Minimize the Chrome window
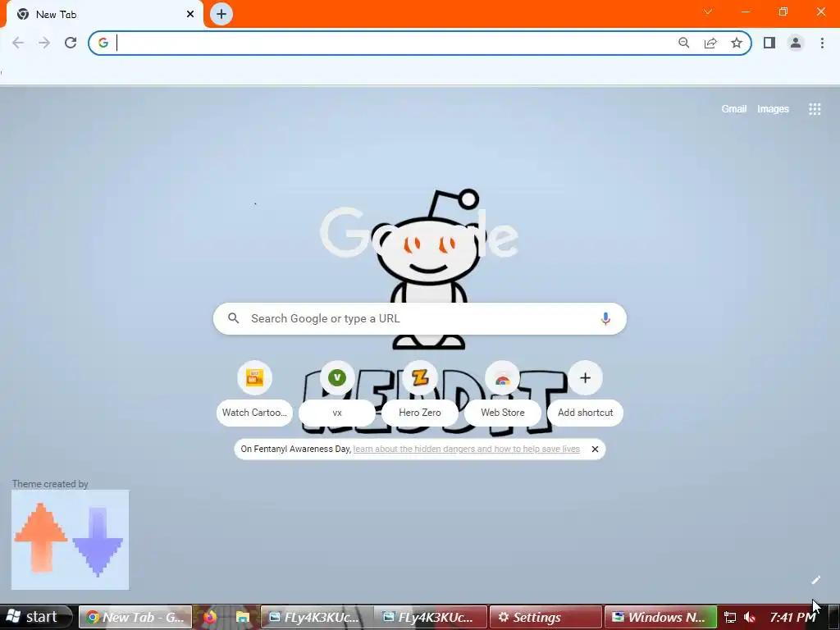This screenshot has width=840, height=630. pyautogui.click(x=746, y=11)
